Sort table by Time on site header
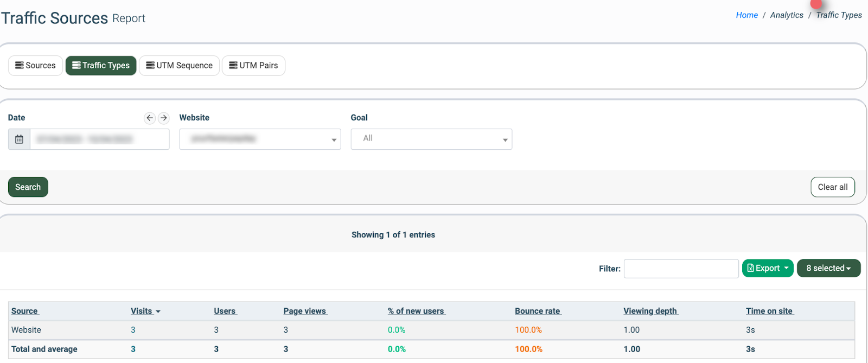 coord(769,311)
